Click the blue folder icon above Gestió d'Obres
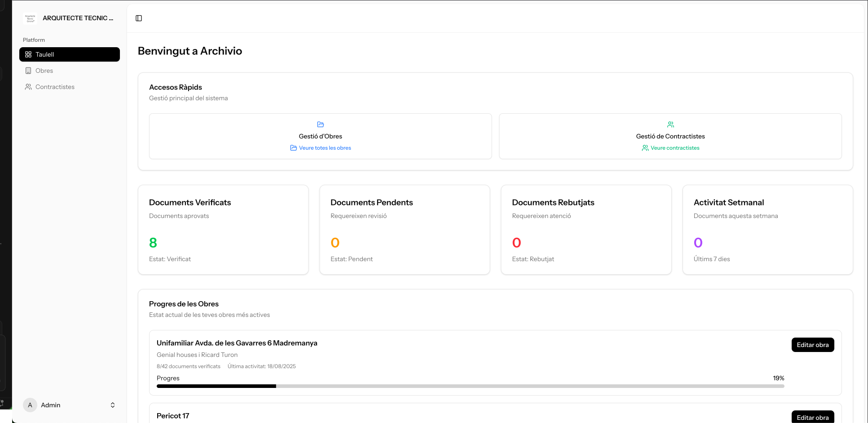The image size is (868, 423). tap(321, 125)
